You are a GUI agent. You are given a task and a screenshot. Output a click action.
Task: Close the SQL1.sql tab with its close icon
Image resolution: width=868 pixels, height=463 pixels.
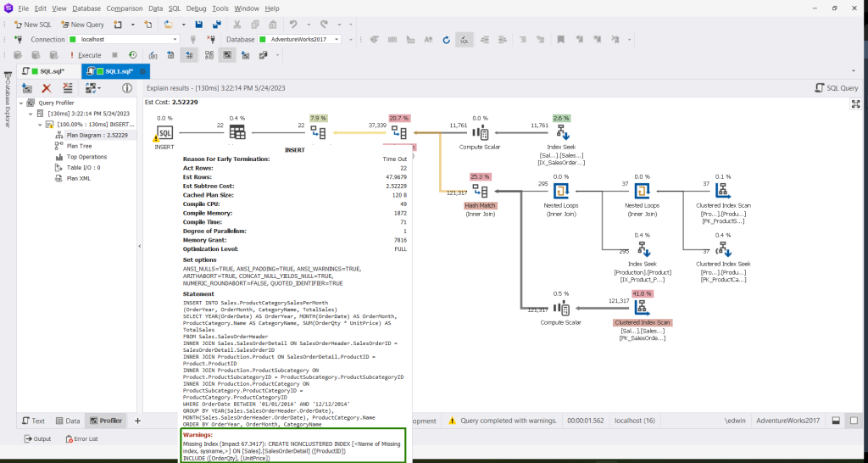pyautogui.click(x=142, y=71)
